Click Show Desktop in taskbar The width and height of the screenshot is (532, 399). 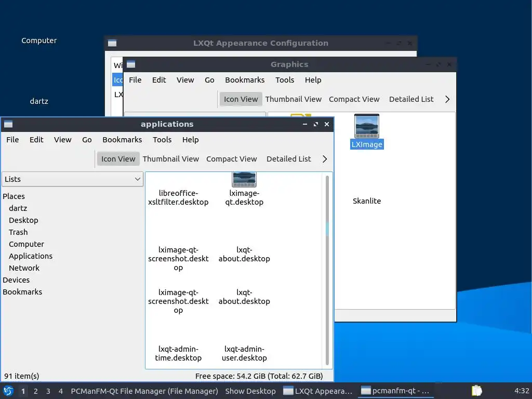click(250, 391)
